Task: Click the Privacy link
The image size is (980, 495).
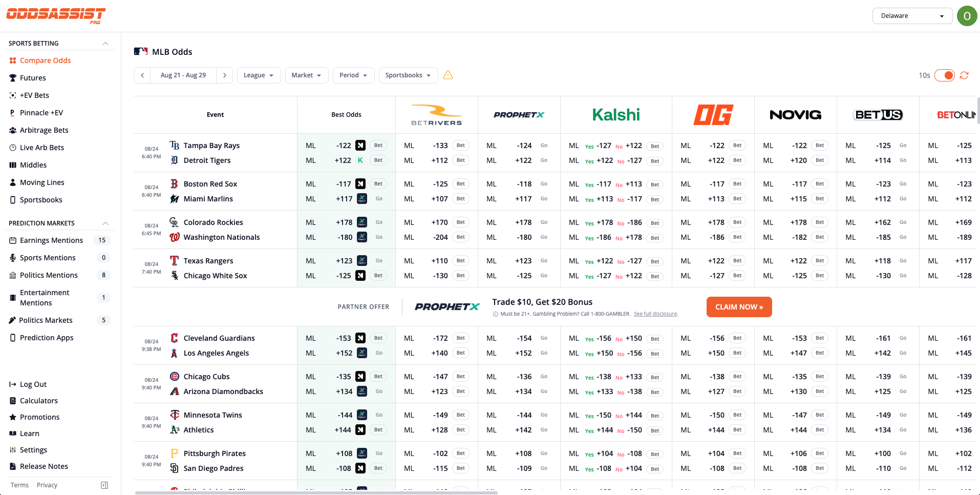Action: (47, 485)
